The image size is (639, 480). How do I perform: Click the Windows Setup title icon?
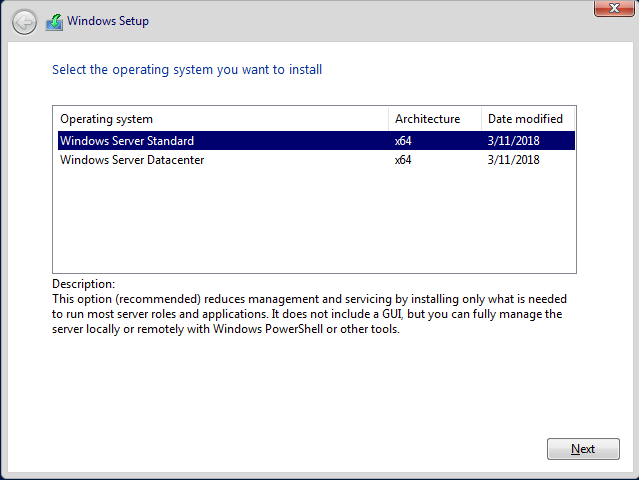point(54,21)
